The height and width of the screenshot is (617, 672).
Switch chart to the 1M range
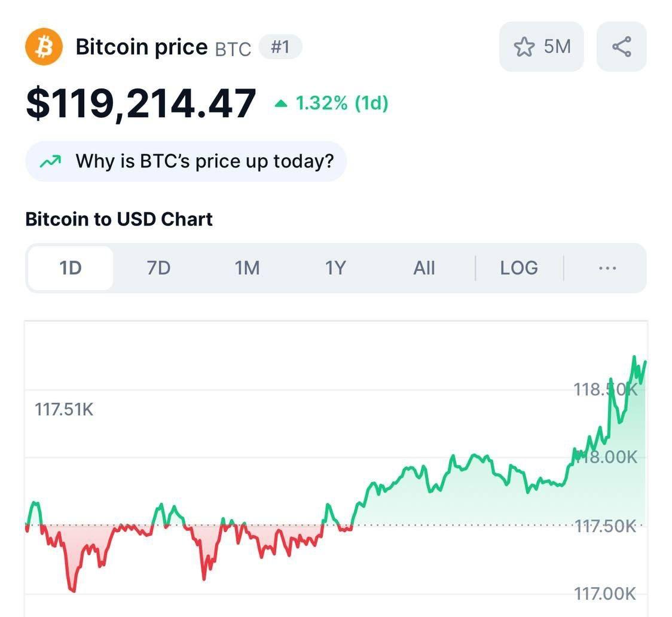(x=247, y=268)
